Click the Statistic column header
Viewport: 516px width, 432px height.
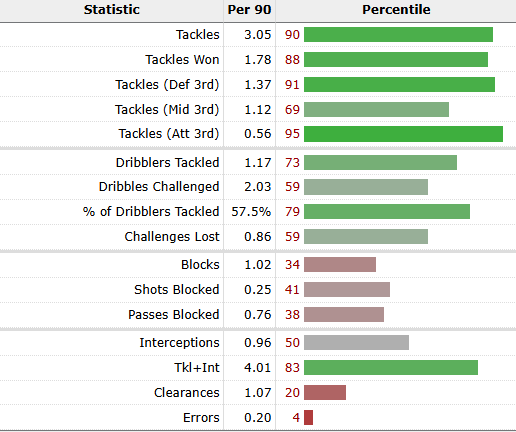point(112,10)
